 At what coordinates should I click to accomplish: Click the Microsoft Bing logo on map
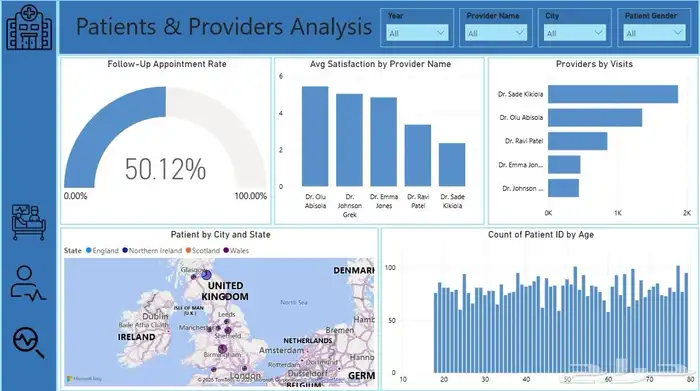84,379
